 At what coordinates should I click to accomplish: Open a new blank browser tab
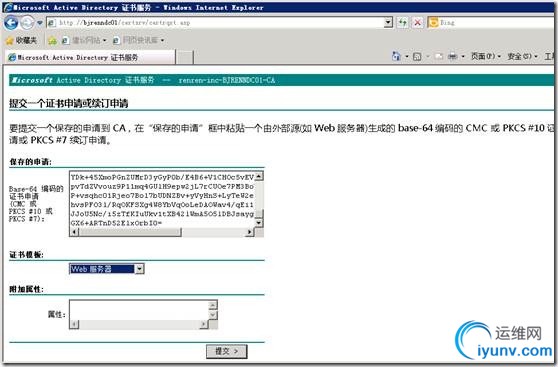(x=185, y=58)
